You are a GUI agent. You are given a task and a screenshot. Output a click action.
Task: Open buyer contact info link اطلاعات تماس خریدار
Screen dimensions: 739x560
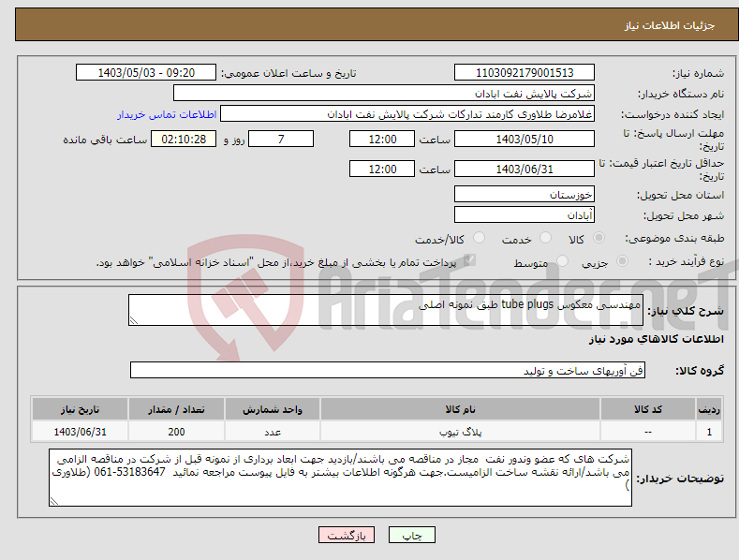(x=167, y=114)
